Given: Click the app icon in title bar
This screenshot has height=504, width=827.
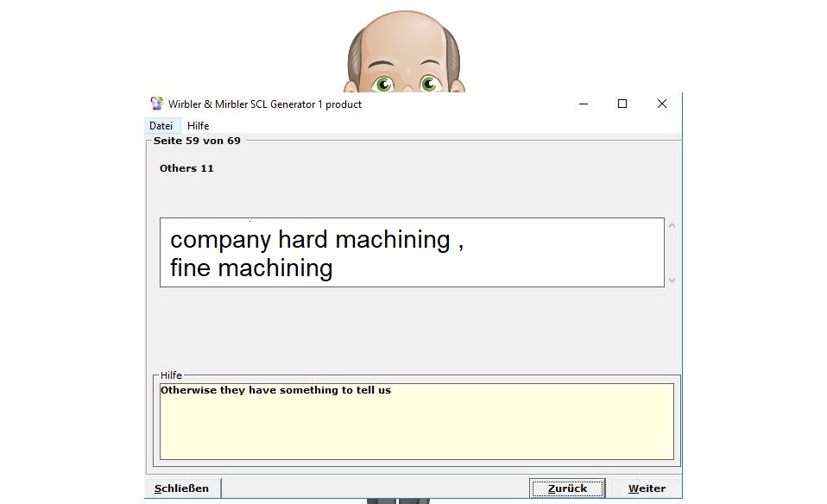Looking at the screenshot, I should point(156,104).
